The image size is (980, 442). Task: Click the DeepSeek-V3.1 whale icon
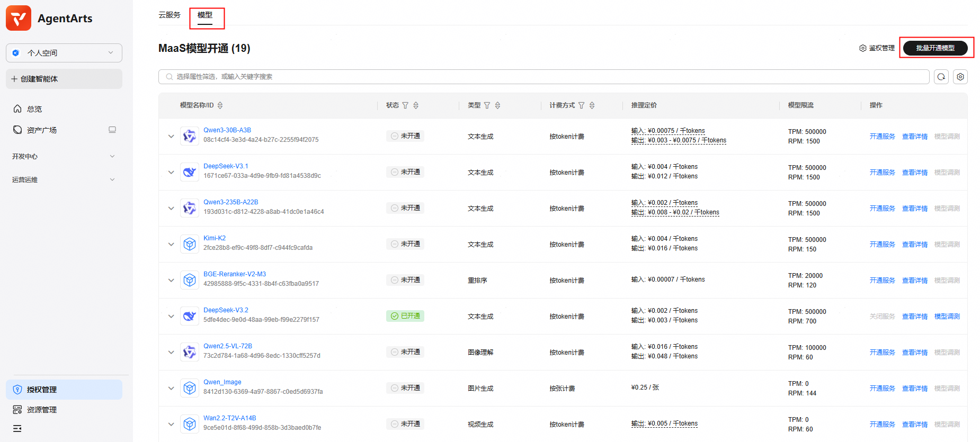[x=190, y=172]
